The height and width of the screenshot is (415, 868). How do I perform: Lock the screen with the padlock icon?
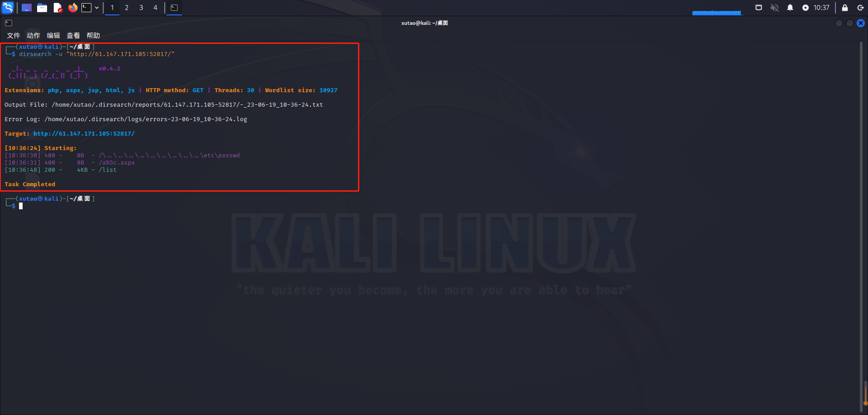point(845,8)
